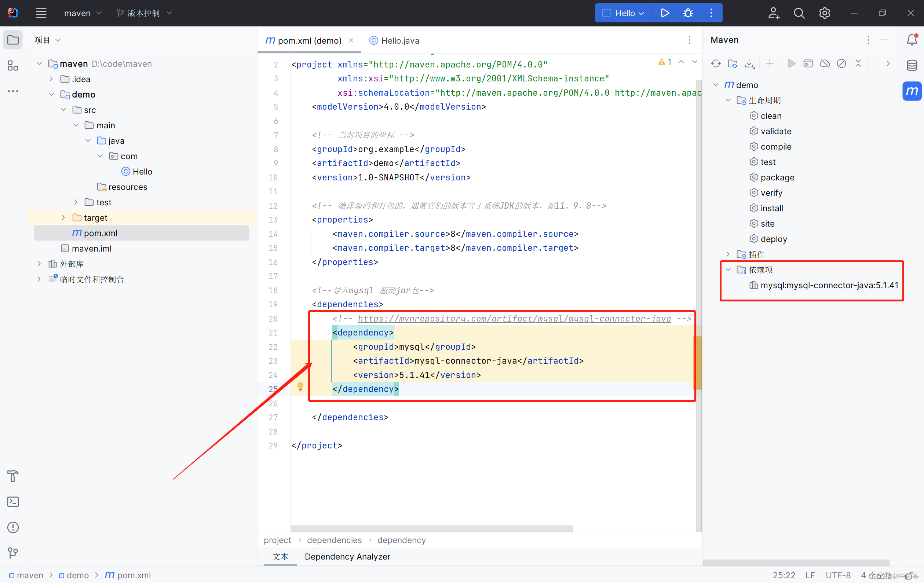This screenshot has width=924, height=583.
Task: Run the Hello configuration
Action: [x=665, y=13]
